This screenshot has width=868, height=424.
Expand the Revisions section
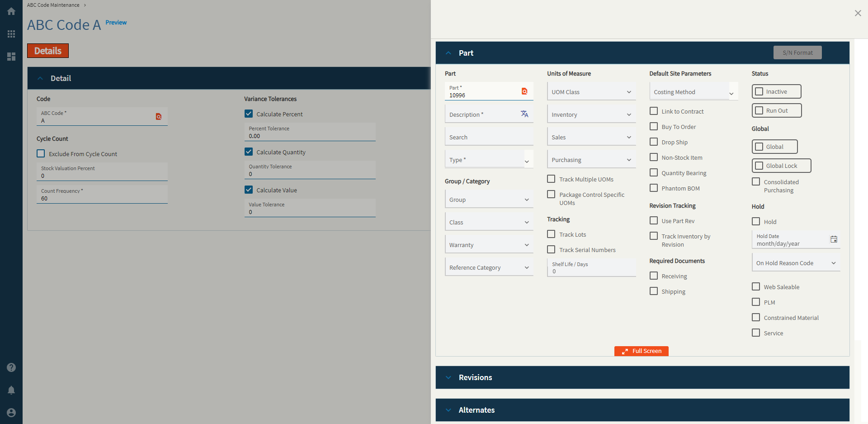(x=448, y=377)
